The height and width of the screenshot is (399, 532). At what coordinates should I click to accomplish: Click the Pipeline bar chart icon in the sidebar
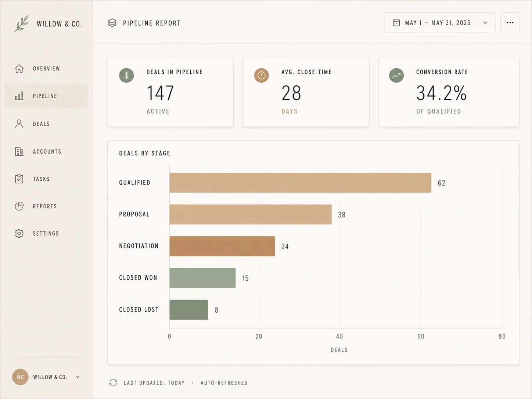click(x=19, y=96)
